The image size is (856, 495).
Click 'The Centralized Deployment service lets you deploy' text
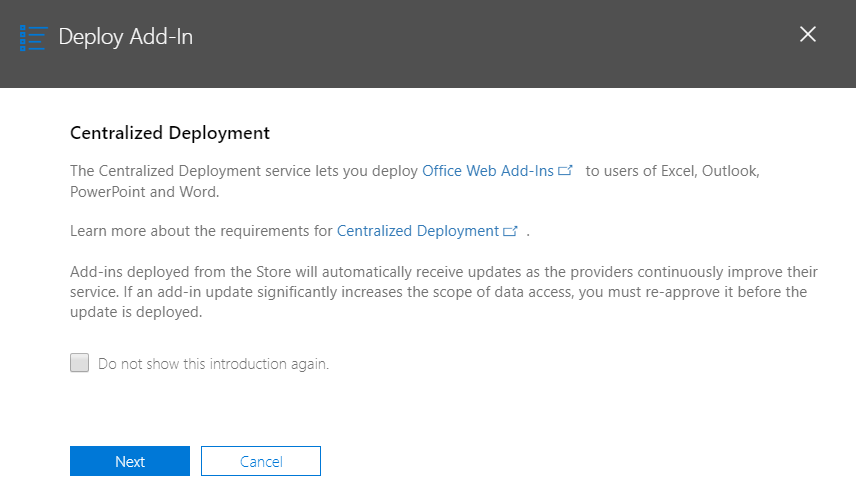[243, 171]
